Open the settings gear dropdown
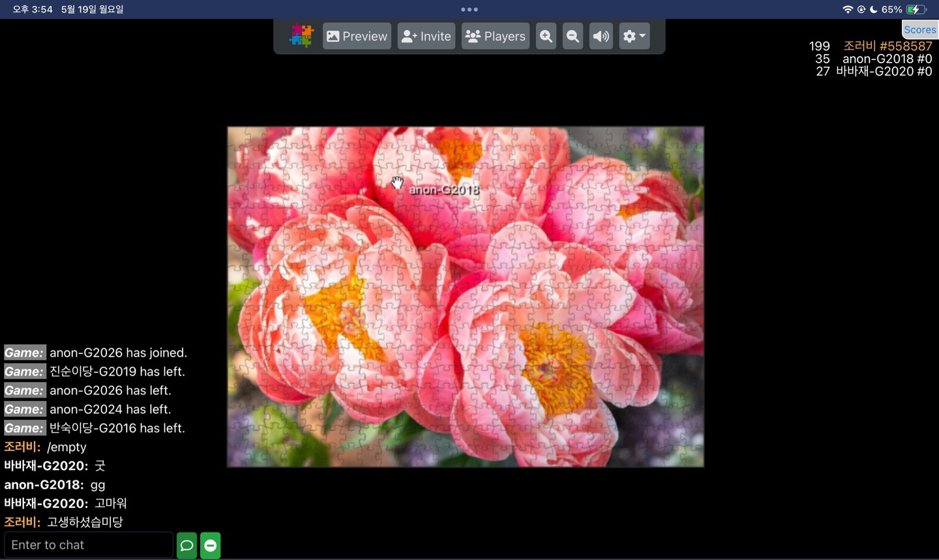 coord(634,37)
